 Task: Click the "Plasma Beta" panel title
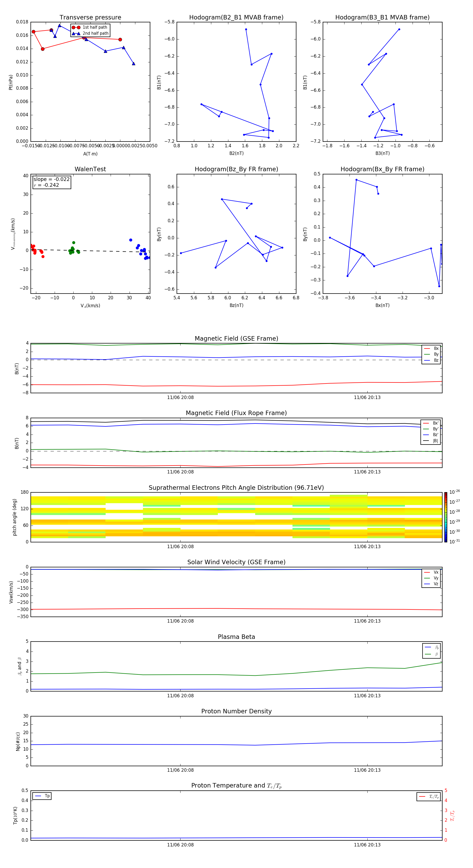click(x=236, y=637)
